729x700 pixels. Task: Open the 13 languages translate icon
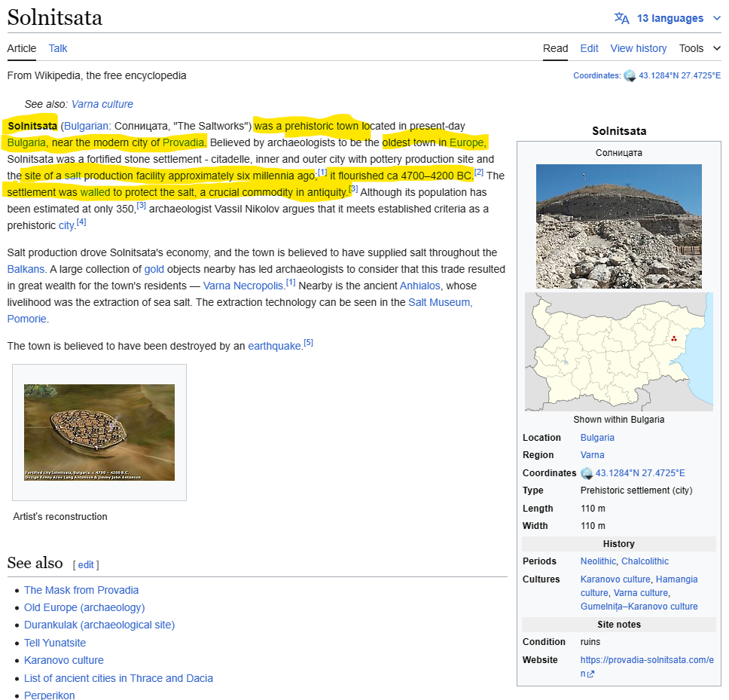tap(621, 19)
